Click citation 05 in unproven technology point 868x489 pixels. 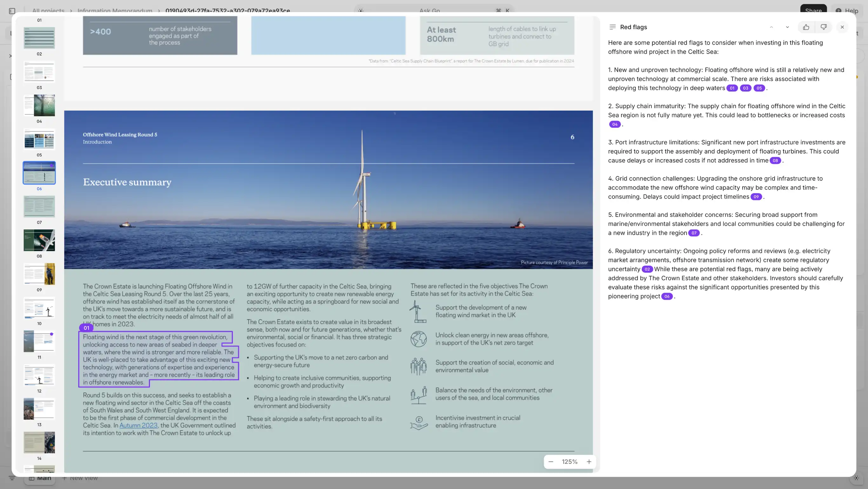pos(759,88)
